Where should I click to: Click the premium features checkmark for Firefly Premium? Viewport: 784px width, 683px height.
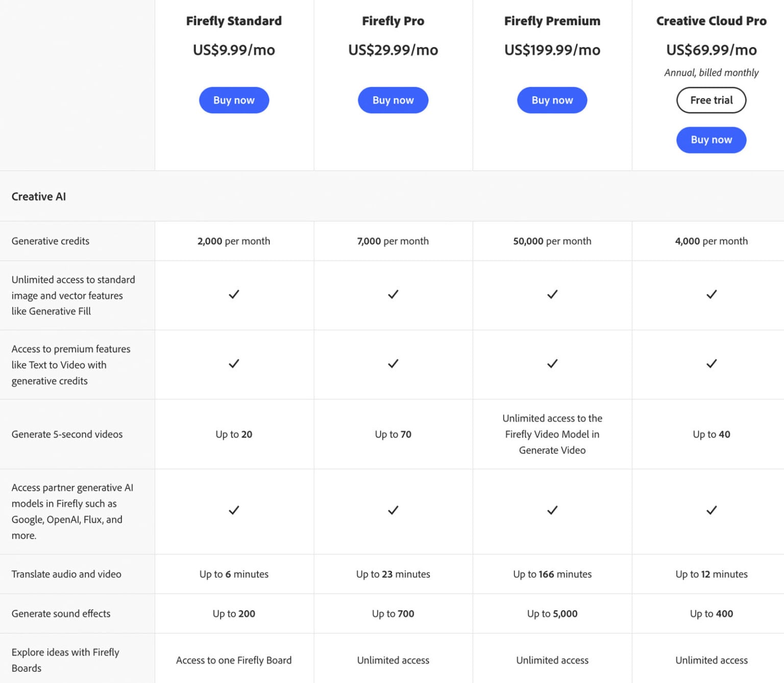pyautogui.click(x=552, y=364)
